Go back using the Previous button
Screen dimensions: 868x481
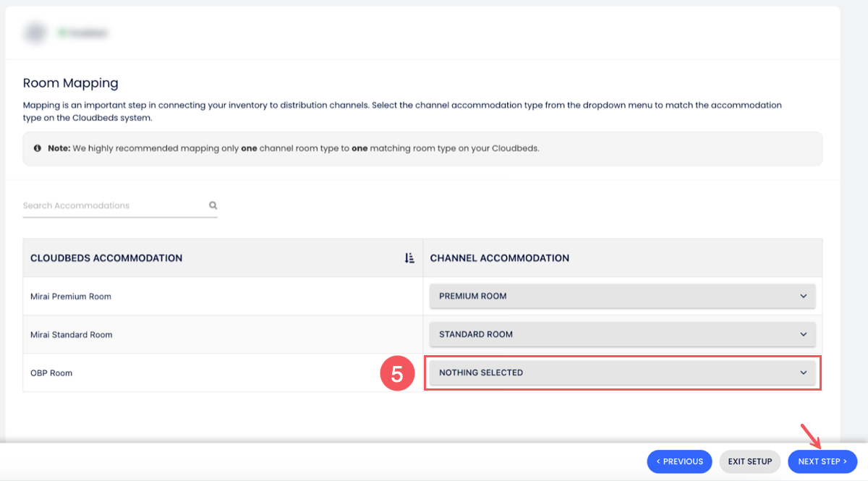click(679, 461)
